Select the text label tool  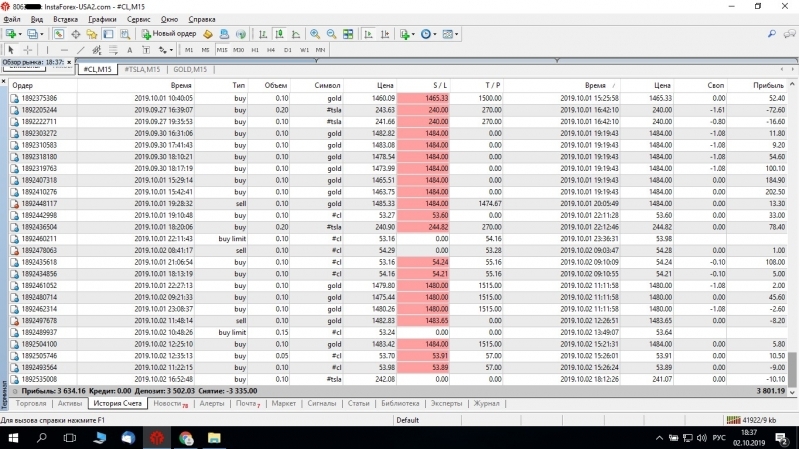click(131, 49)
